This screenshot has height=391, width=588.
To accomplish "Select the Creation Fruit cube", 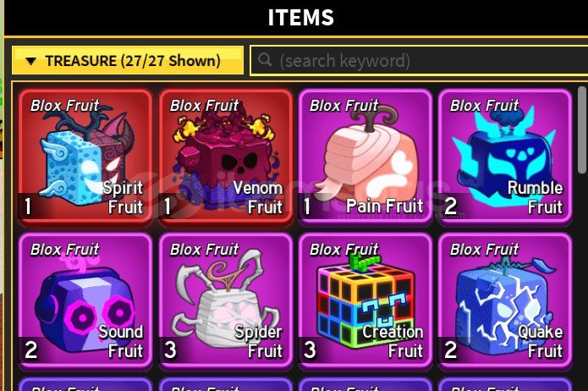I will [365, 301].
